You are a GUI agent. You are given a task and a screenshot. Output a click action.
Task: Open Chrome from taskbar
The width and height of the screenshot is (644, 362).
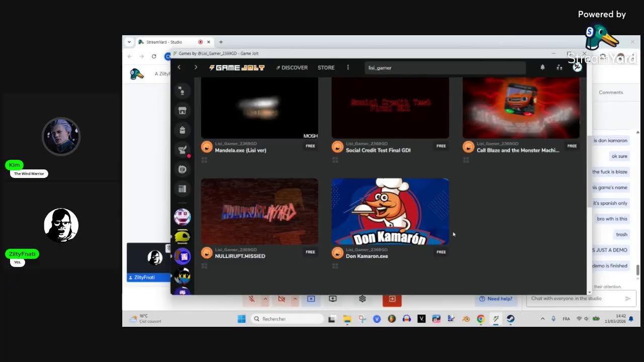point(480,319)
